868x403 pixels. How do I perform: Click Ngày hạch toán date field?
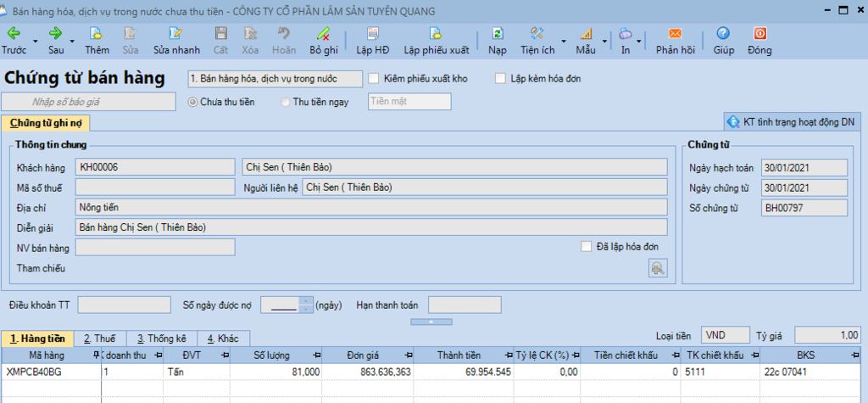pos(804,167)
